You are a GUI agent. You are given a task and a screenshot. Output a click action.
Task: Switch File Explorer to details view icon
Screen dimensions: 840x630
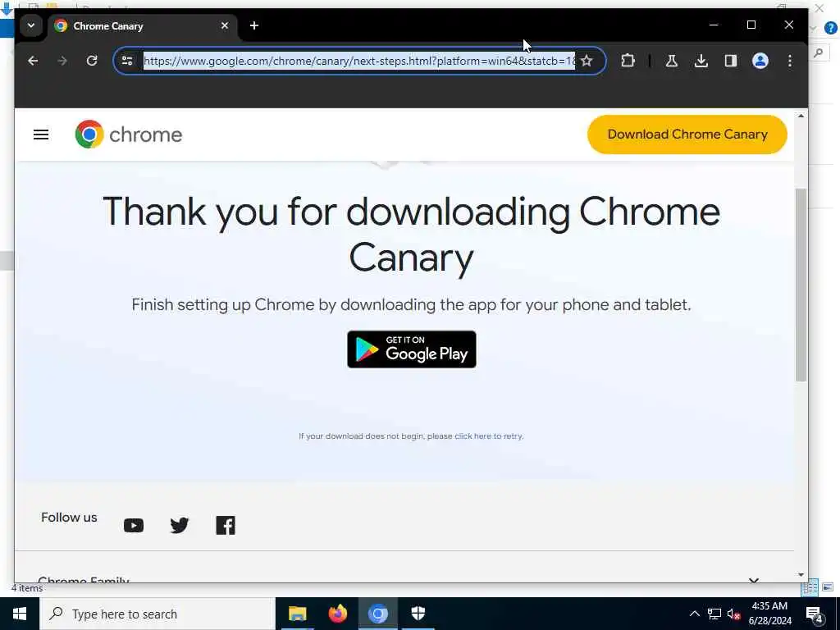point(810,587)
